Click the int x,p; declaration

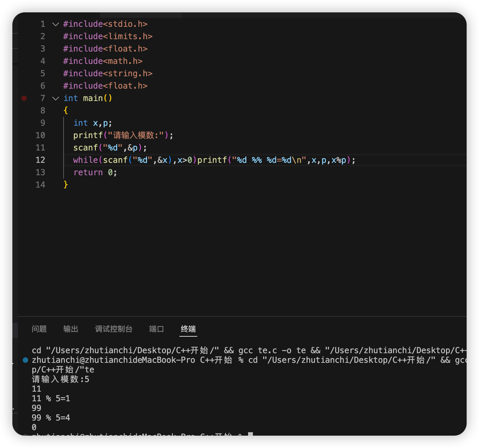[x=93, y=123]
